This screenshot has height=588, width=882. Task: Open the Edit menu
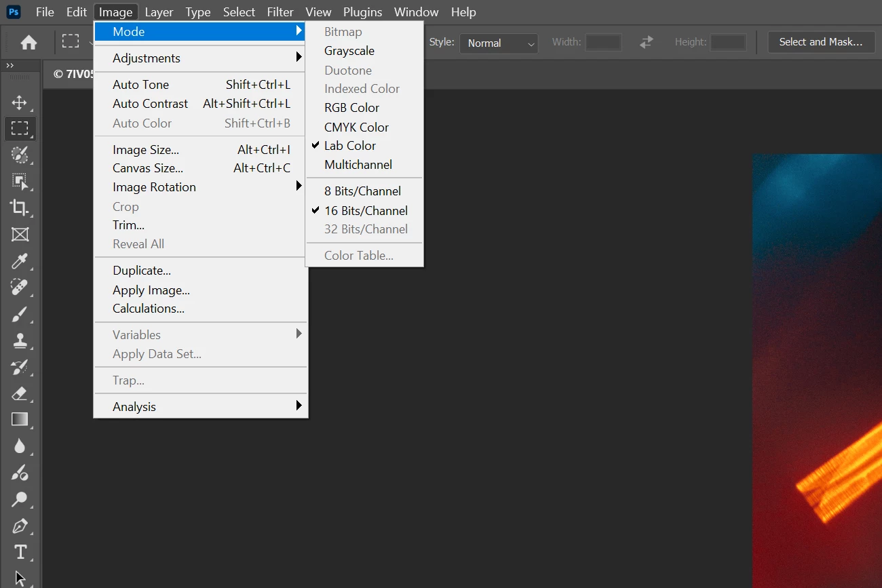[77, 12]
